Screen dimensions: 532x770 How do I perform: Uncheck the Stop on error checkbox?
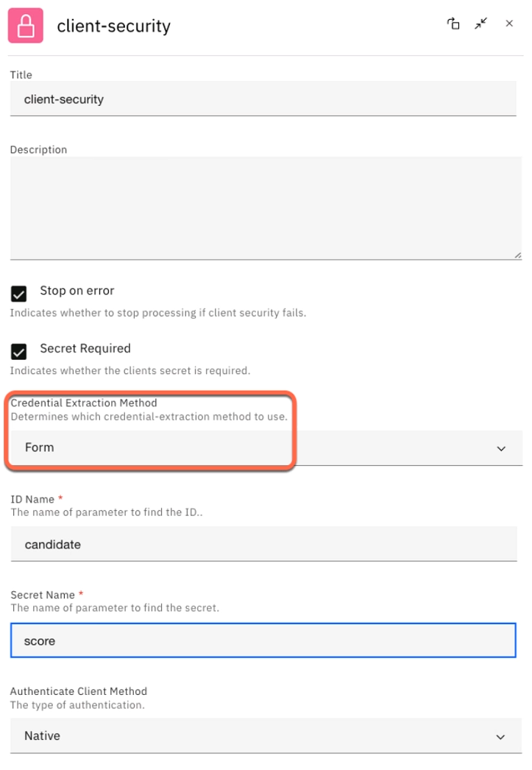[x=19, y=294]
